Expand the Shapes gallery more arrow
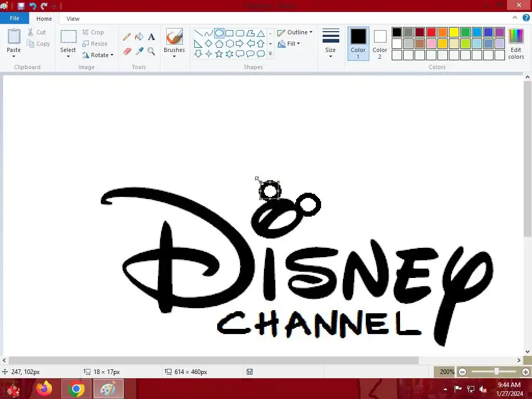The width and height of the screenshot is (532, 399). click(270, 54)
